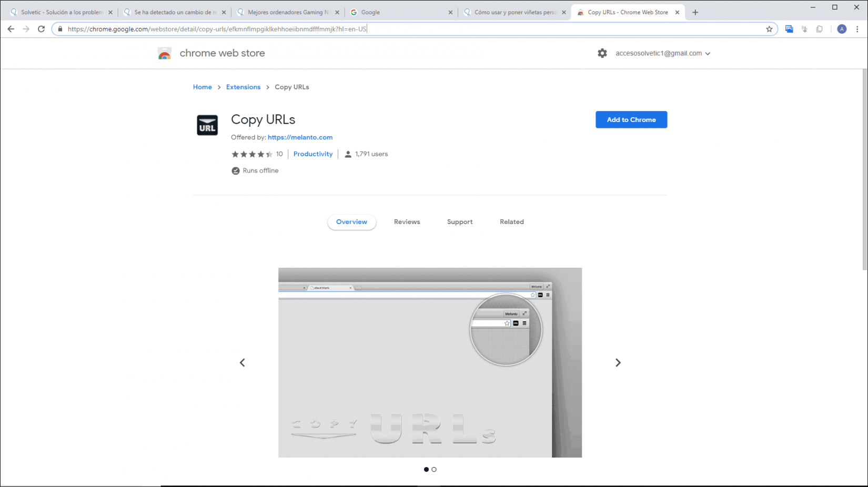The image size is (868, 487).
Task: Select the first carousel dot
Action: (426, 469)
